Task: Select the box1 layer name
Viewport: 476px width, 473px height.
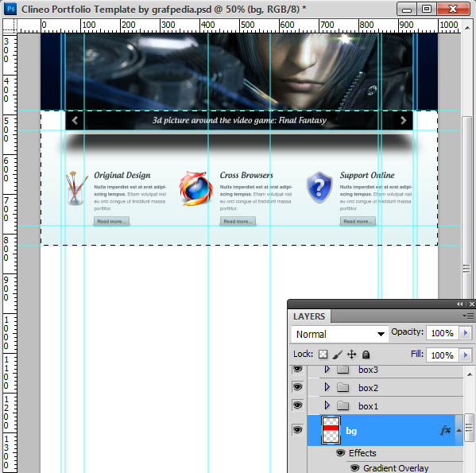Action: (x=368, y=406)
